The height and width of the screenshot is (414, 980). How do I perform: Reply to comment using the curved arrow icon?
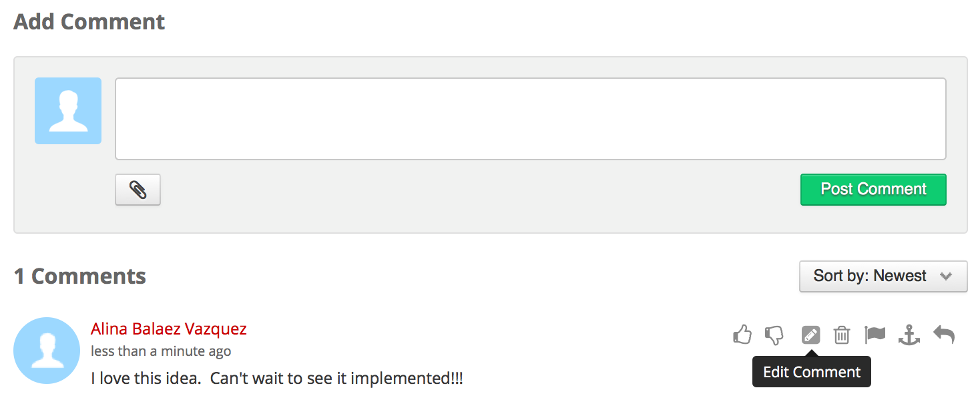pyautogui.click(x=944, y=334)
